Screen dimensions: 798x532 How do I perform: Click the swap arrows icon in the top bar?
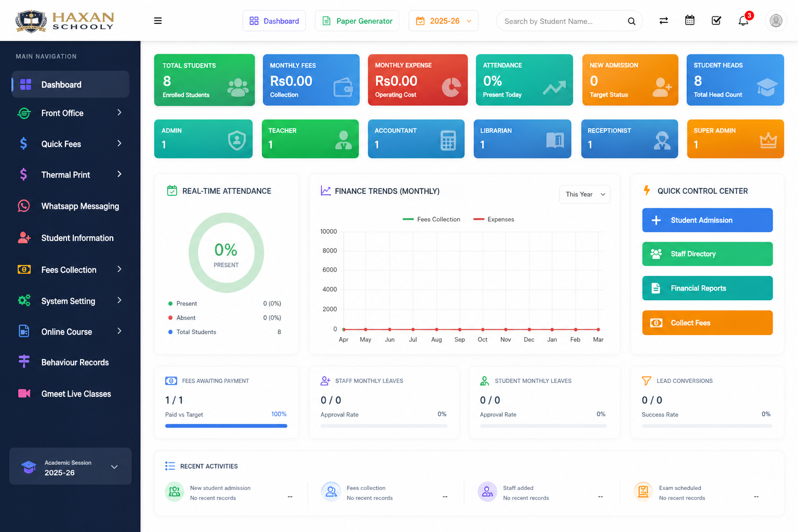(663, 21)
